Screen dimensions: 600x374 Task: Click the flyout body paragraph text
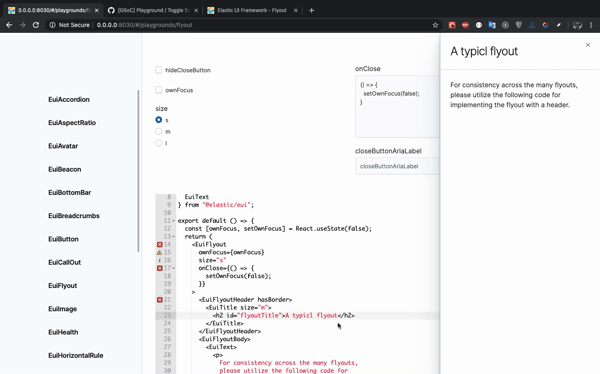(x=514, y=95)
